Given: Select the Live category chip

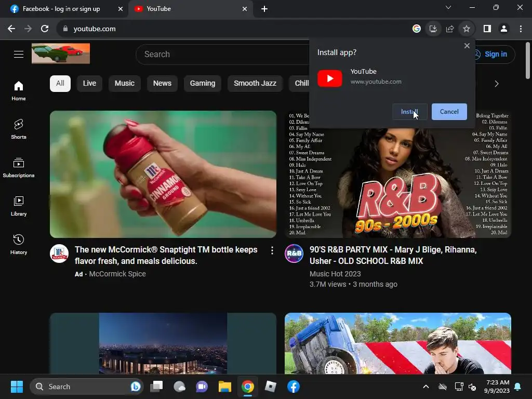Looking at the screenshot, I should [x=89, y=84].
